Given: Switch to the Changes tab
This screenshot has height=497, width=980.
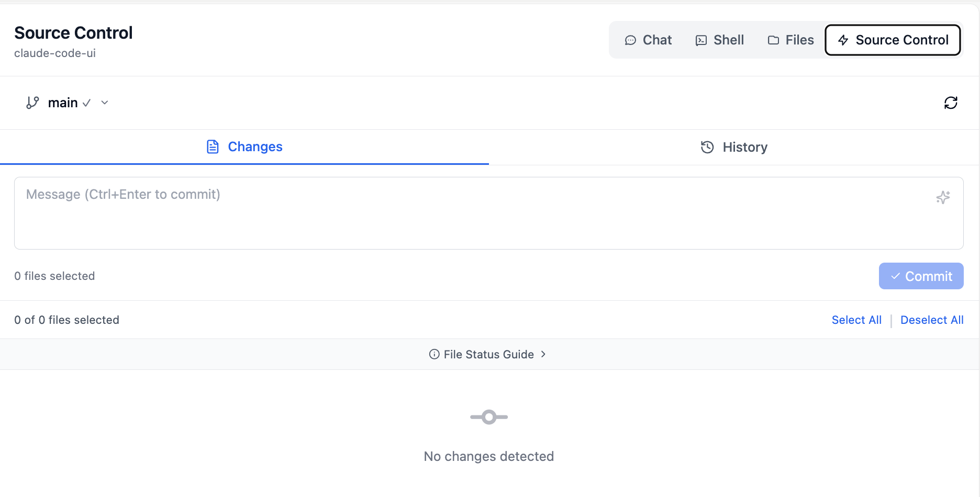Looking at the screenshot, I should (244, 147).
